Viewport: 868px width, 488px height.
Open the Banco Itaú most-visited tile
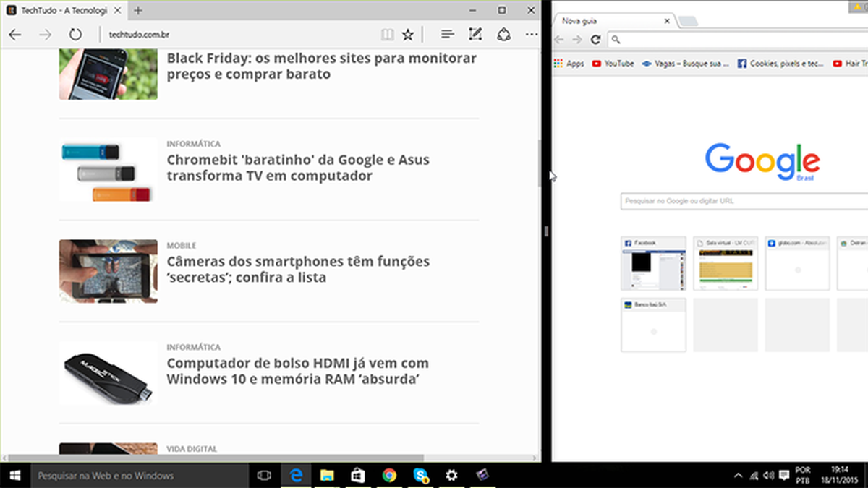pyautogui.click(x=653, y=325)
